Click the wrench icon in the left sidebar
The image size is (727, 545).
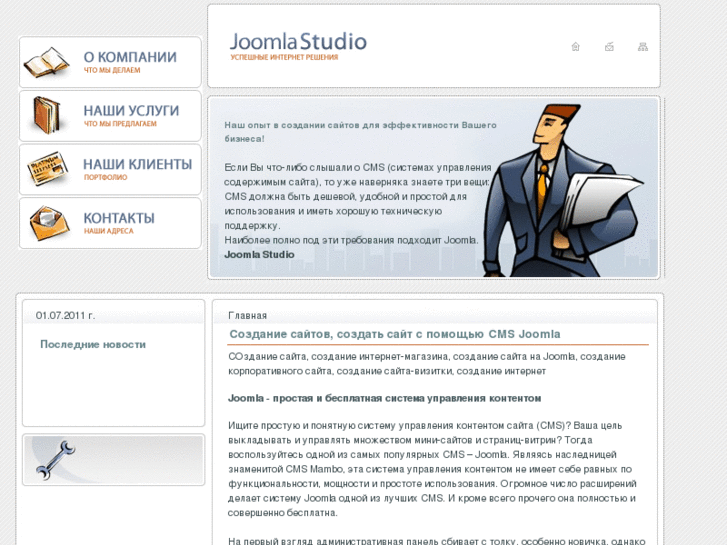coord(55,459)
